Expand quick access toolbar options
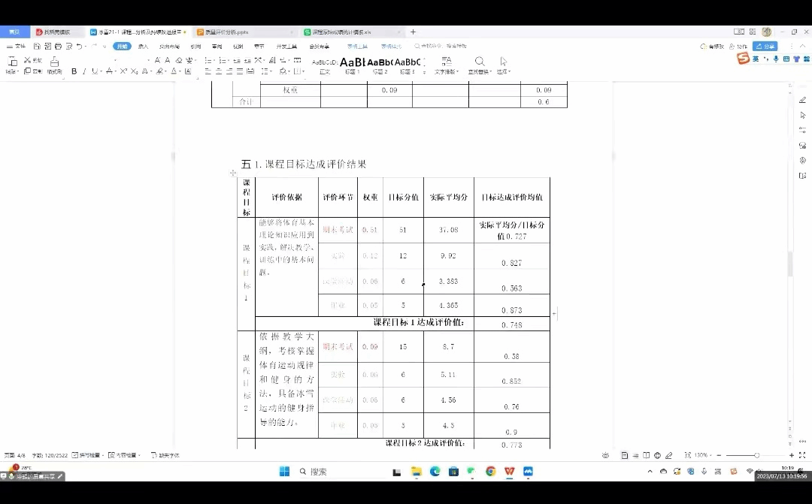This screenshot has width=812, height=504. [x=104, y=47]
